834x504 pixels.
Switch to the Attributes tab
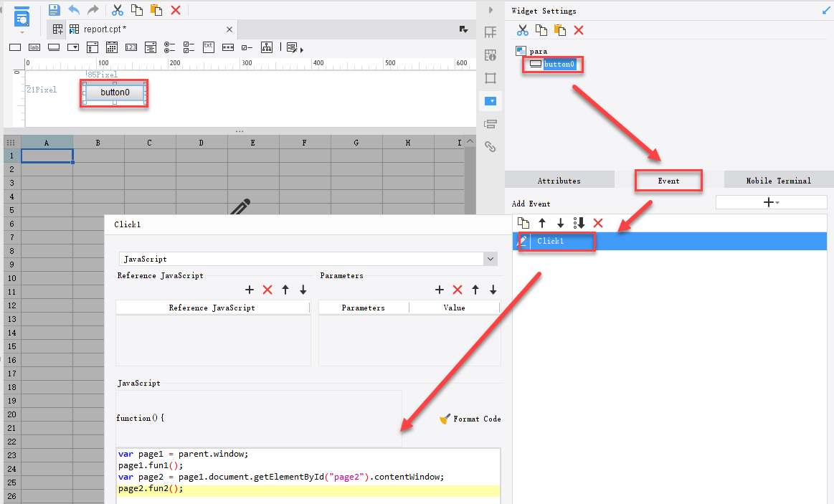[559, 181]
